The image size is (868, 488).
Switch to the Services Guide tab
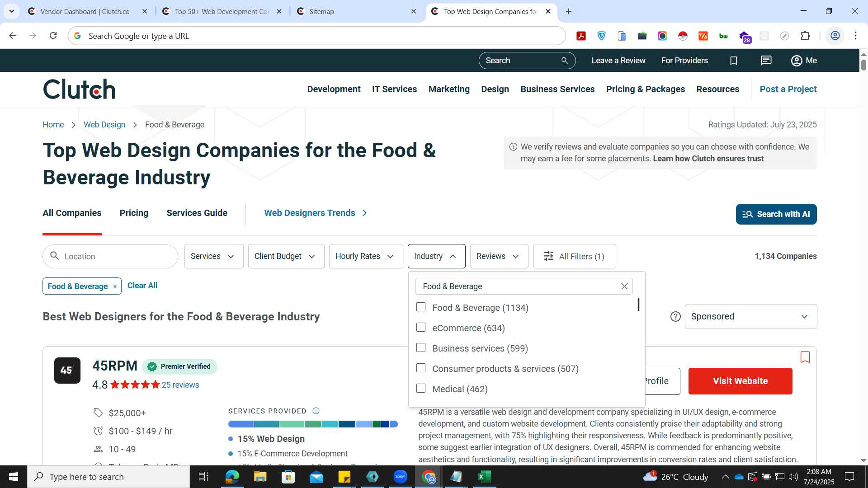[x=197, y=213]
